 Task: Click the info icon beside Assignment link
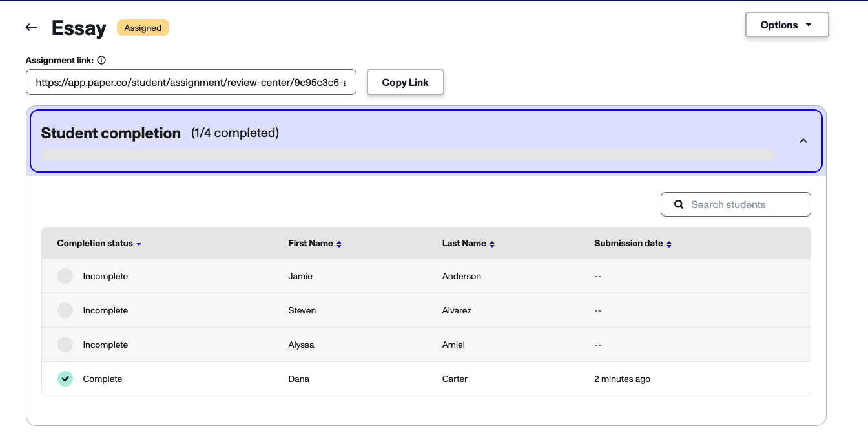pyautogui.click(x=101, y=60)
